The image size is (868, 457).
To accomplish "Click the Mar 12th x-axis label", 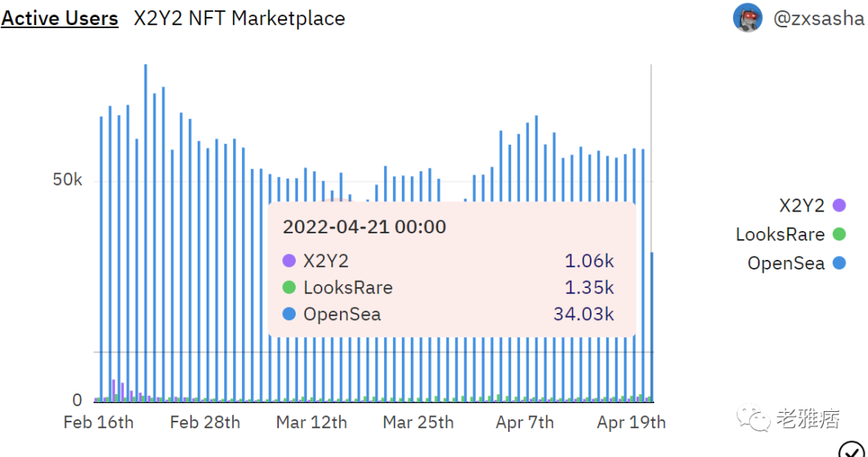I will pyautogui.click(x=311, y=422).
